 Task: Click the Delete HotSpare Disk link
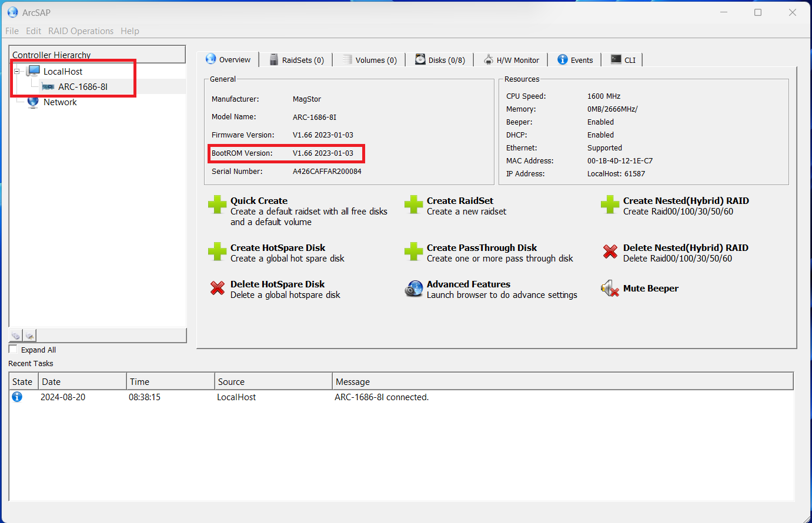278,284
